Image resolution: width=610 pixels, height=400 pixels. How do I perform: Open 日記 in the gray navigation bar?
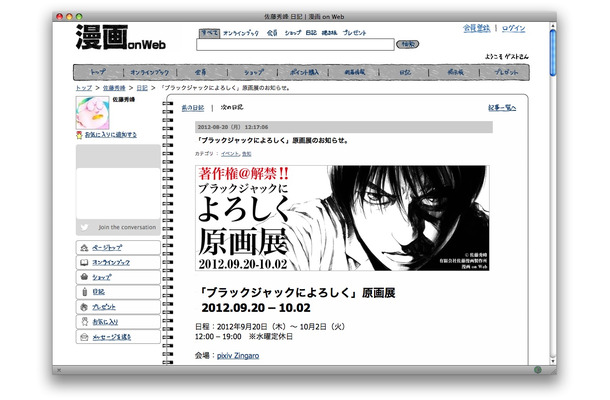click(x=405, y=72)
